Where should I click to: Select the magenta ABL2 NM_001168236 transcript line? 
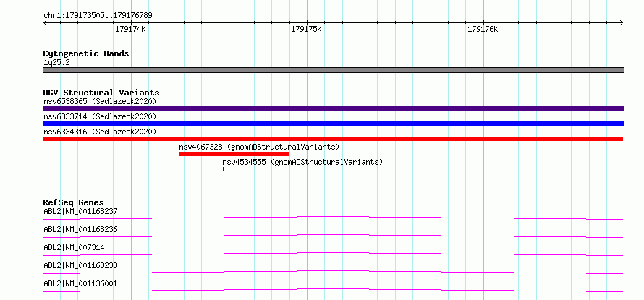pyautogui.click(x=333, y=236)
